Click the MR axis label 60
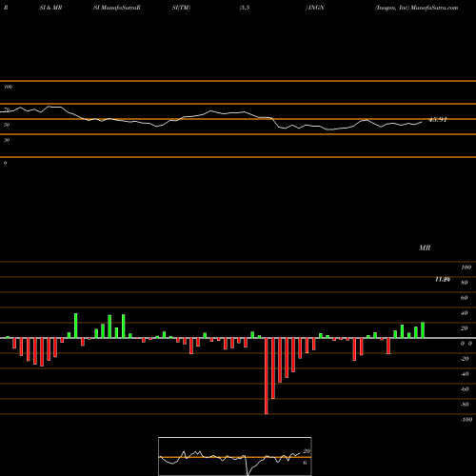 pos(465,298)
